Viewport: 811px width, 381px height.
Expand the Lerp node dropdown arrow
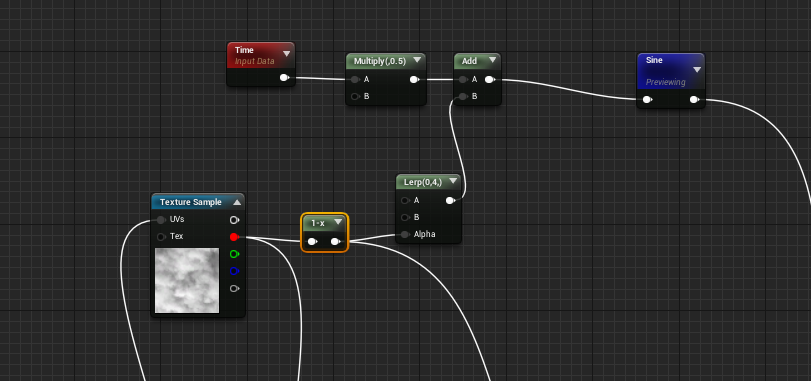453,181
